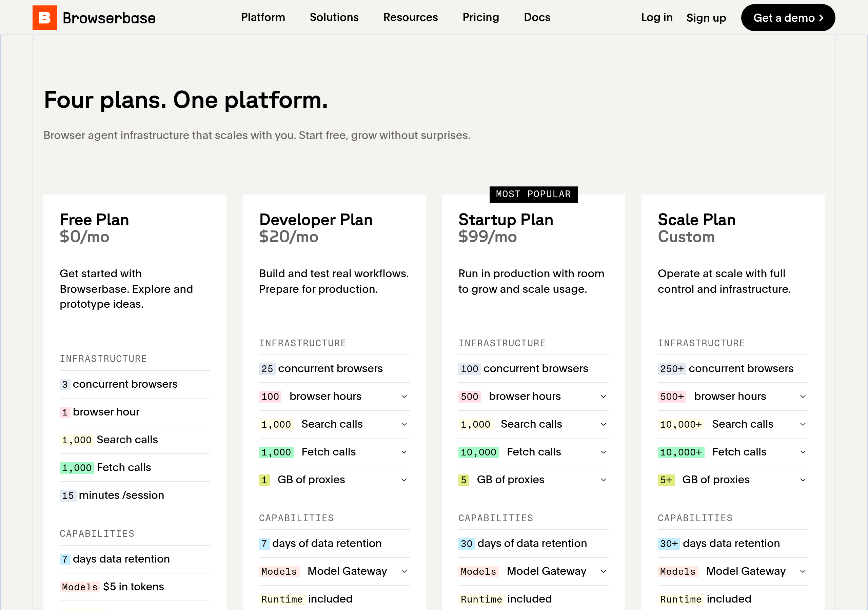The image size is (868, 610).
Task: Expand Scale Plan 10,000+ Search calls row
Action: tap(733, 424)
